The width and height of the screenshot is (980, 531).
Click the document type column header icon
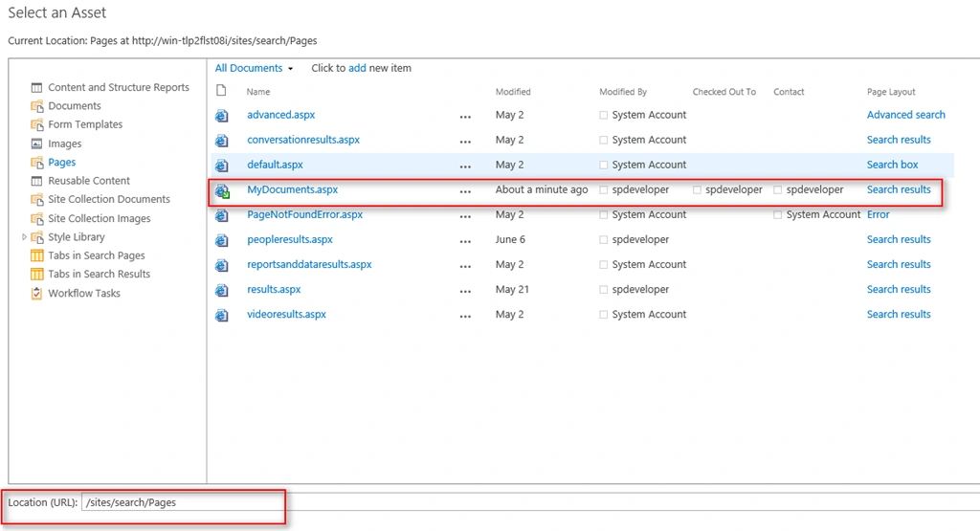[x=221, y=91]
